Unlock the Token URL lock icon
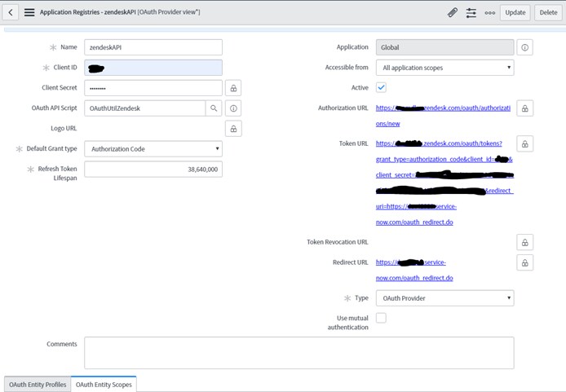This screenshot has height=392, width=566. click(525, 144)
